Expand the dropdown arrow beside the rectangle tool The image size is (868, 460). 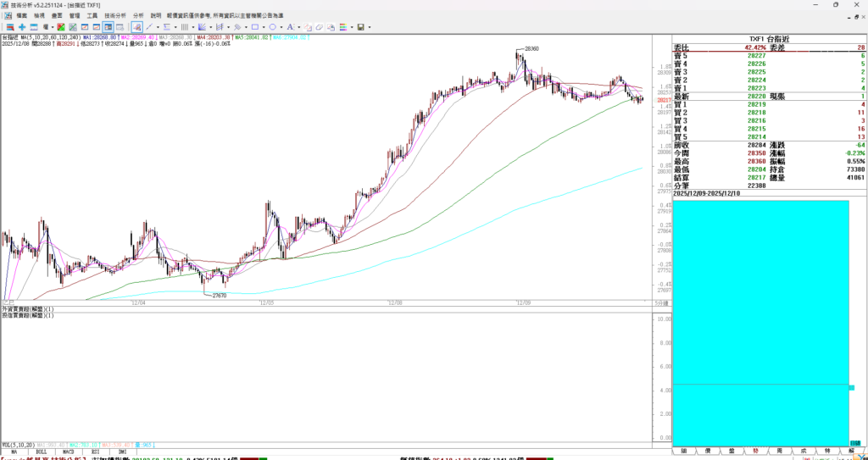point(264,27)
